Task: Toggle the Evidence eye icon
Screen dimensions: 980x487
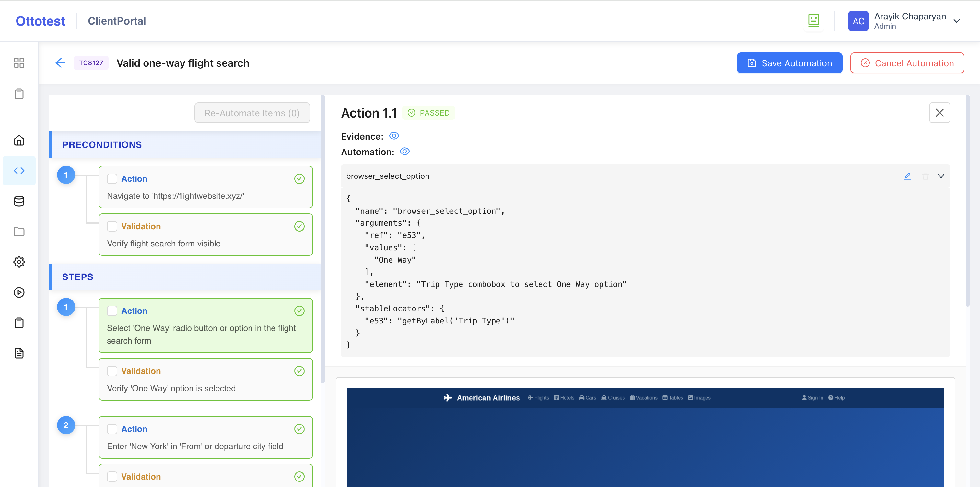Action: point(394,136)
